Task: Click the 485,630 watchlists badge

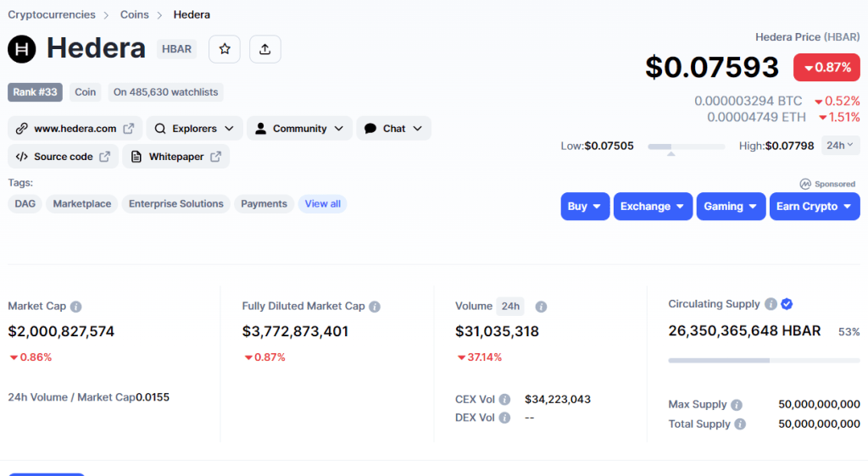Action: (x=165, y=91)
